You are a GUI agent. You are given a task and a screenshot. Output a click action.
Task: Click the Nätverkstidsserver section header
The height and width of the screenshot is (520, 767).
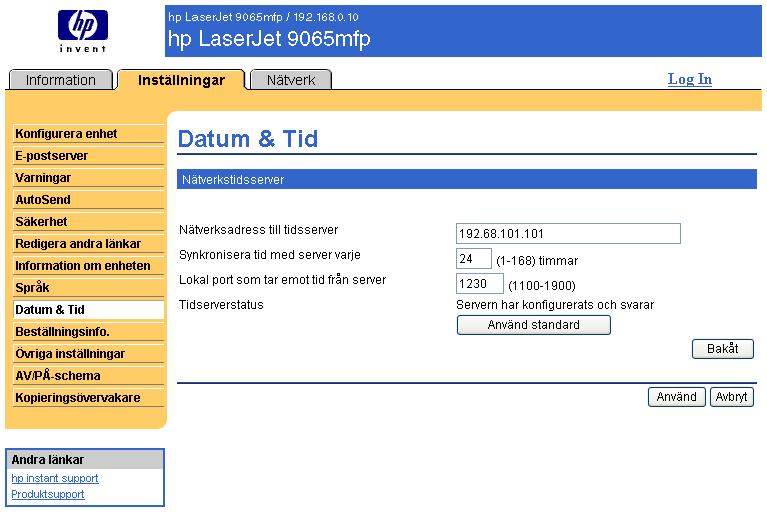tap(467, 180)
